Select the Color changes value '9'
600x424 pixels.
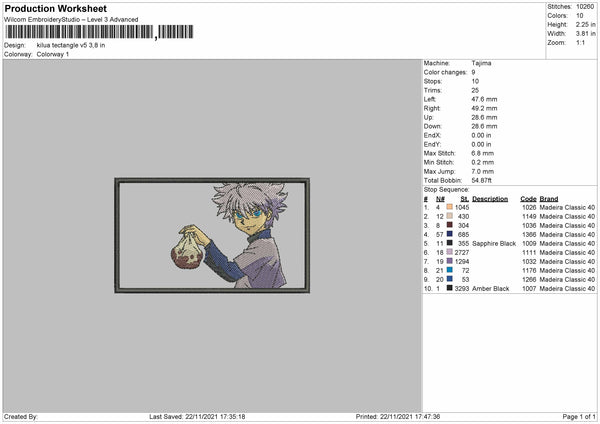point(473,72)
